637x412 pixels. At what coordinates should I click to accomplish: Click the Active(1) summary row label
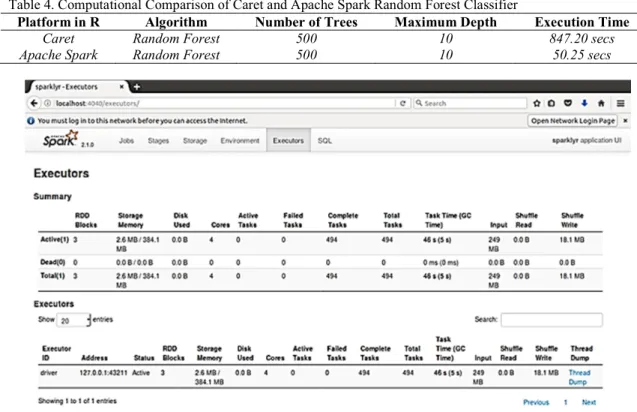pyautogui.click(x=54, y=240)
